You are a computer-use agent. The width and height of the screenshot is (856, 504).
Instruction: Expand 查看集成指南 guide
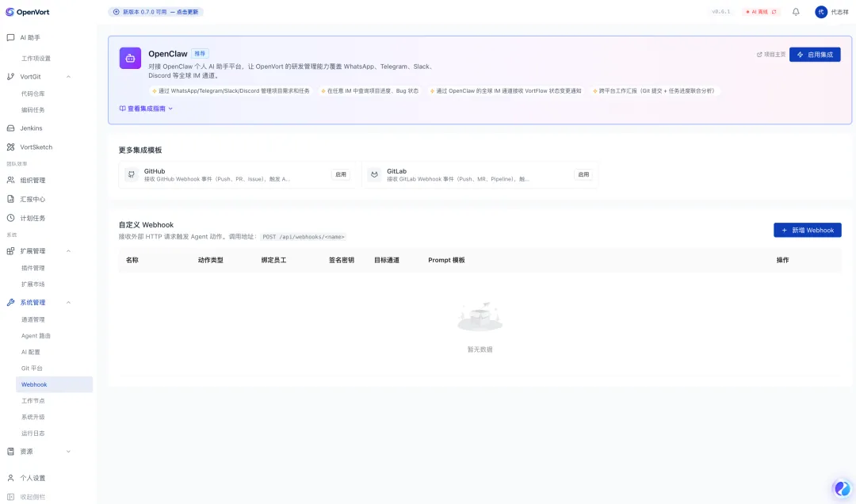pos(147,109)
